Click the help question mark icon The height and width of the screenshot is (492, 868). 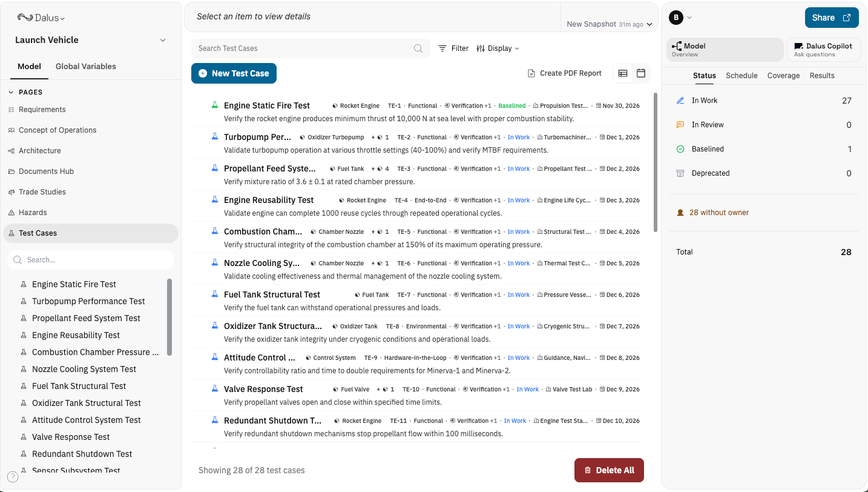coord(13,476)
